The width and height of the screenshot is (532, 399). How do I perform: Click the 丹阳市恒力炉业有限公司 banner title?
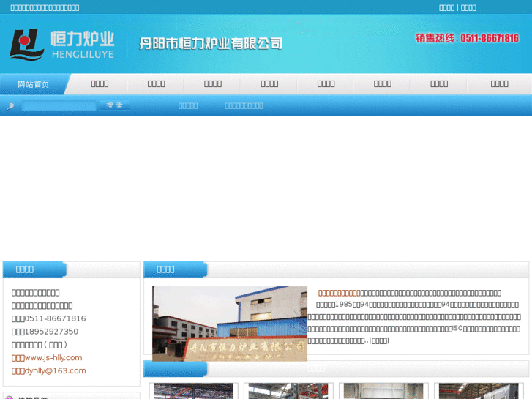pyautogui.click(x=211, y=43)
